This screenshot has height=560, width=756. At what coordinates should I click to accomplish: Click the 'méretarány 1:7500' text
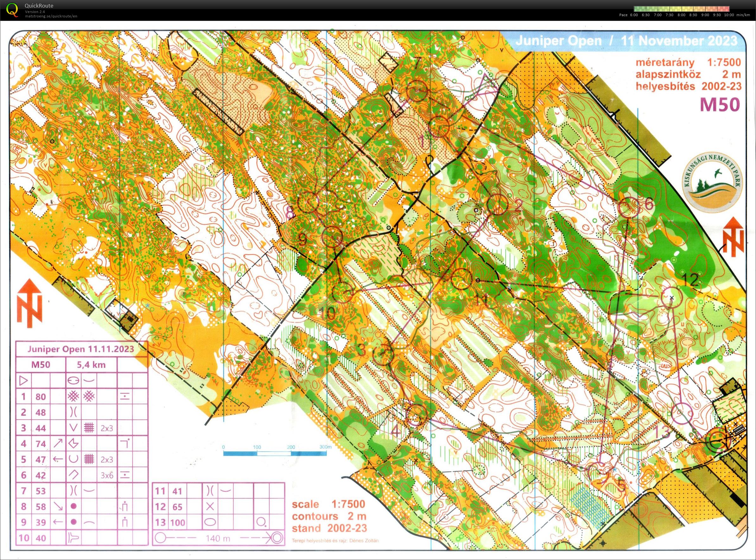click(688, 62)
